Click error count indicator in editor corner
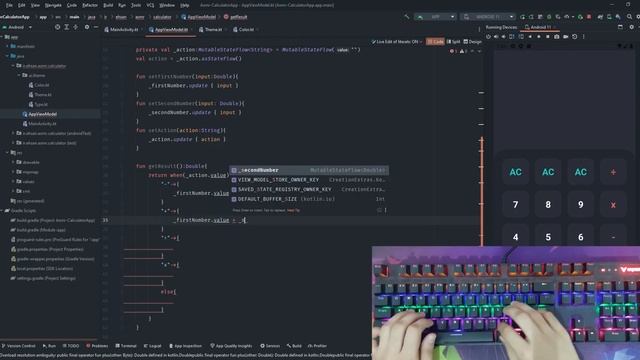640x360 pixels. (452, 51)
